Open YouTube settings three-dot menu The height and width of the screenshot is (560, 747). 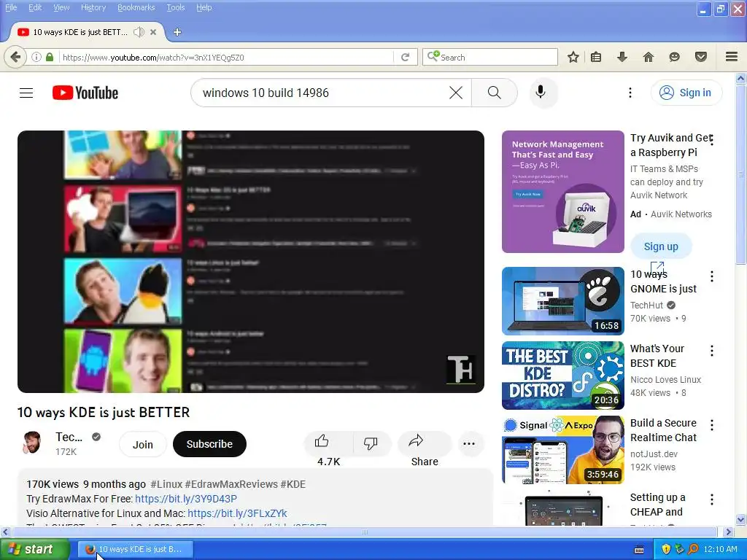point(630,93)
